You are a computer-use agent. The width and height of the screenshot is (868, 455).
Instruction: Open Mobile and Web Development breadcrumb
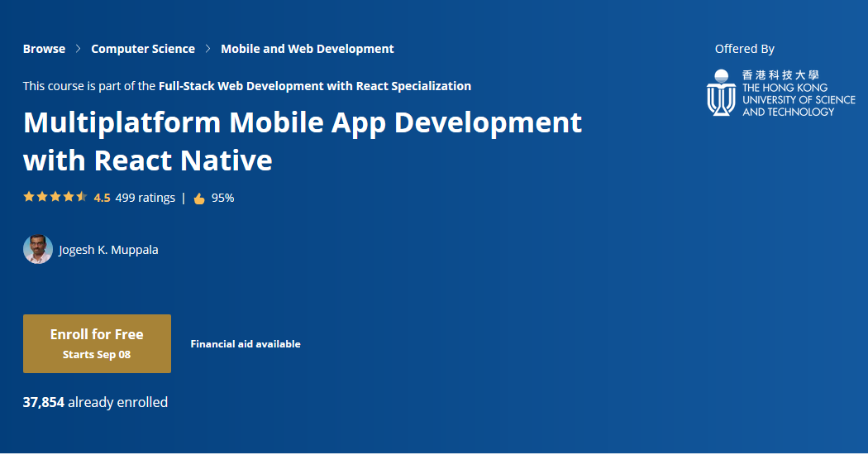(308, 49)
